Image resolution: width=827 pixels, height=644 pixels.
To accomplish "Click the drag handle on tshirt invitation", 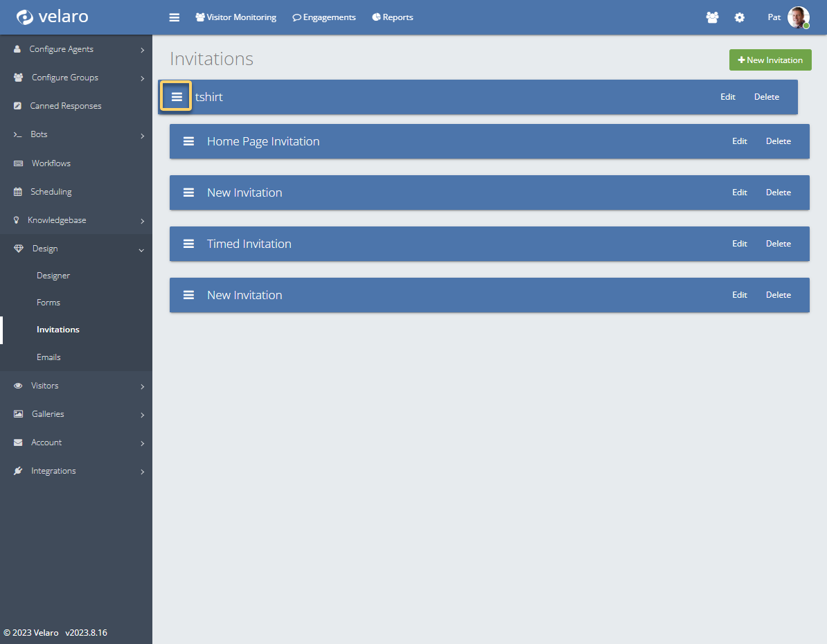I will pos(177,97).
